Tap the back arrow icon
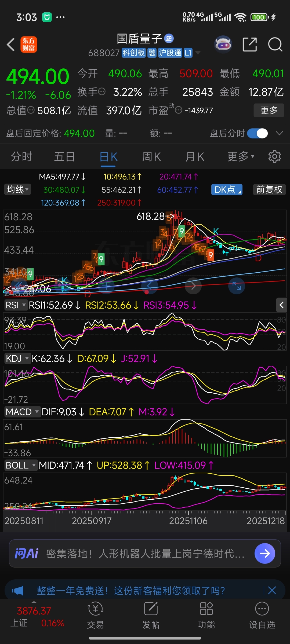290x644 pixels. (11, 44)
